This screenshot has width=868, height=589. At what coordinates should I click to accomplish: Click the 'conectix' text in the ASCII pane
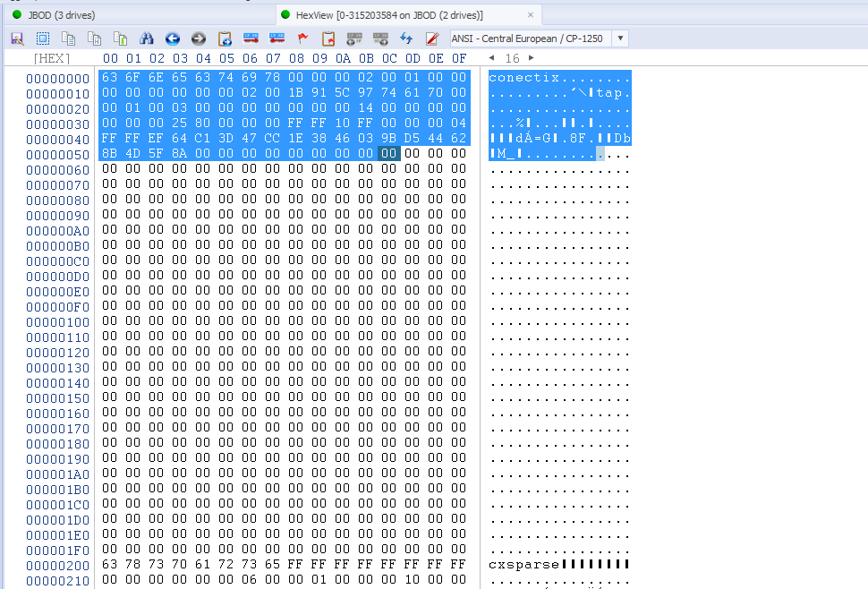tap(524, 78)
